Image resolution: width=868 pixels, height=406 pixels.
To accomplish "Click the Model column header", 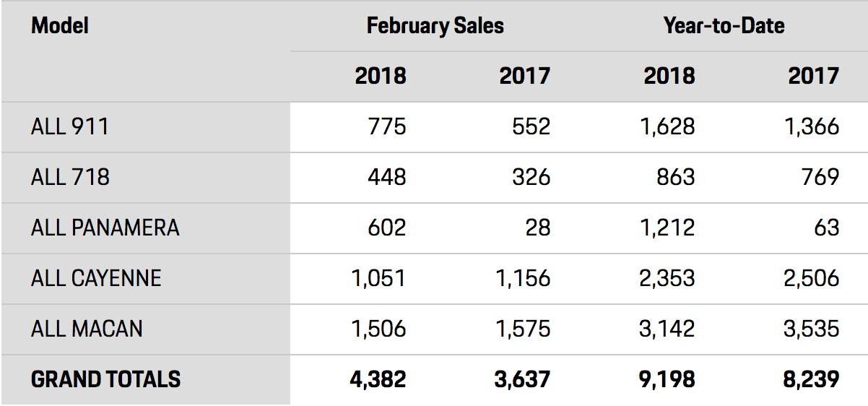I will point(60,26).
